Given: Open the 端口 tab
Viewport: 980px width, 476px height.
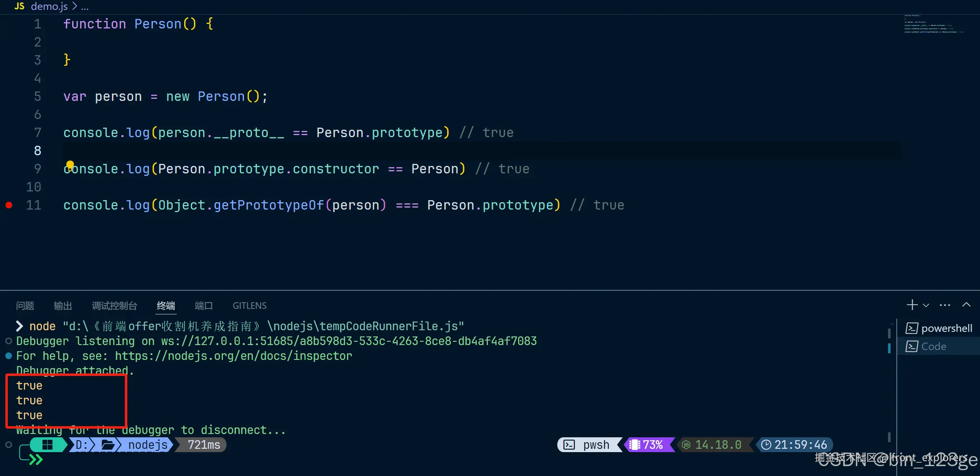Looking at the screenshot, I should (x=204, y=306).
